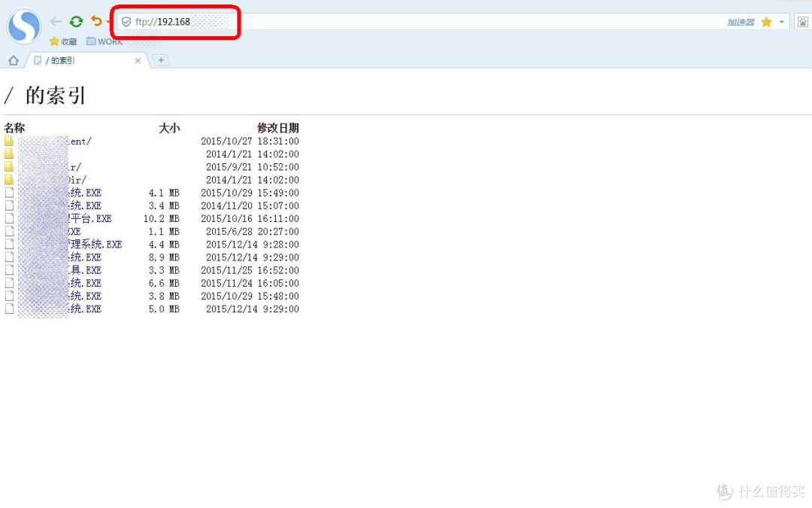
Task: Bookmark page with address bar star
Action: 766,22
